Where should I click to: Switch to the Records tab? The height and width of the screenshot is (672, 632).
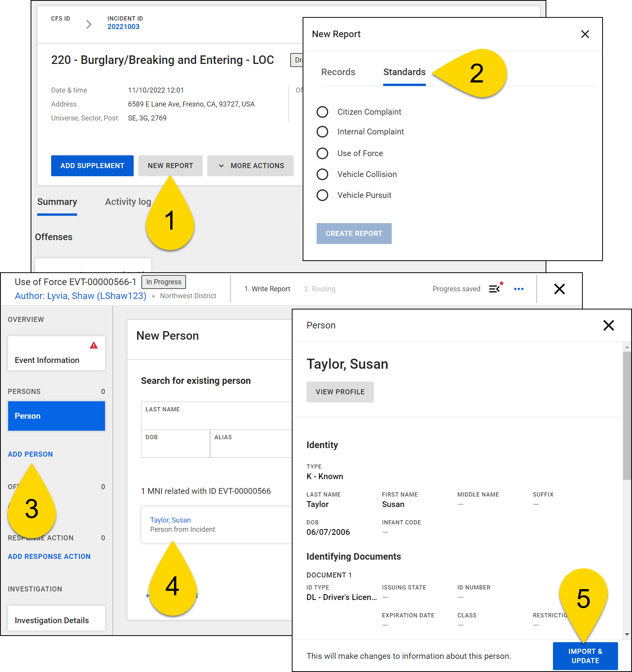point(338,72)
